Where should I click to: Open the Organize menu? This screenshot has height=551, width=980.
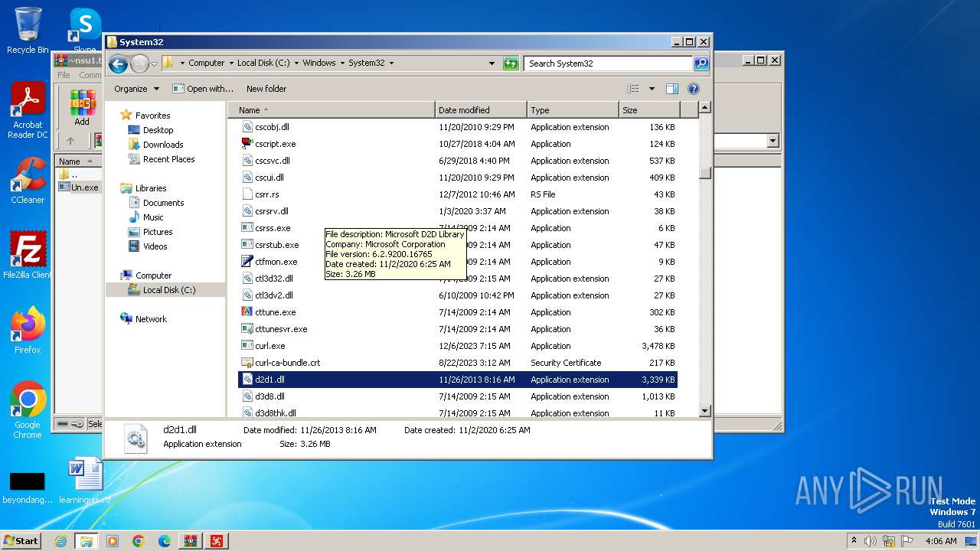click(x=136, y=89)
